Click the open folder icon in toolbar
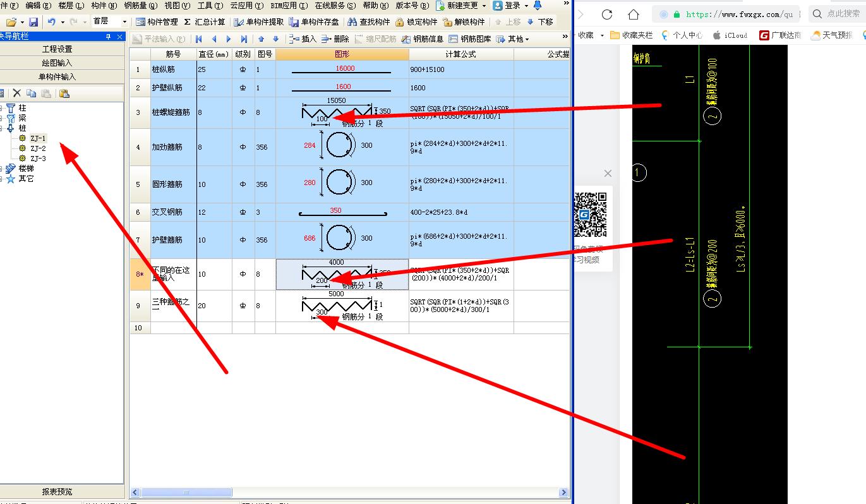 [x=11, y=22]
